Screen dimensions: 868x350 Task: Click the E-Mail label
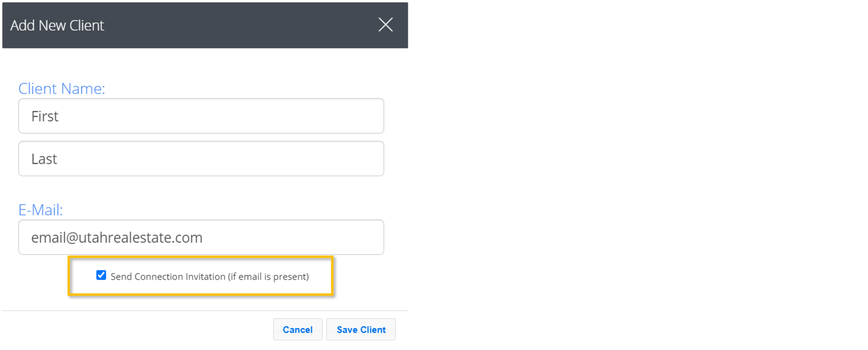(41, 210)
